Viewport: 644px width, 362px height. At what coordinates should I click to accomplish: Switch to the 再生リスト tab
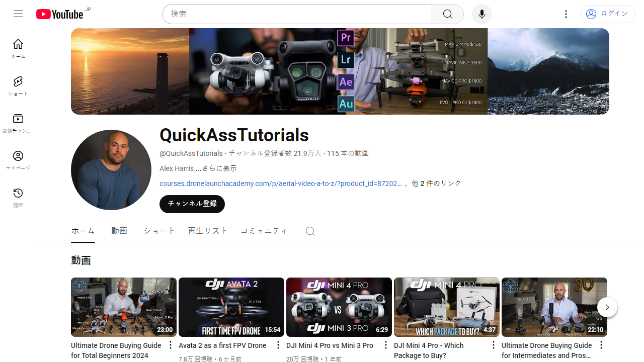(x=208, y=231)
